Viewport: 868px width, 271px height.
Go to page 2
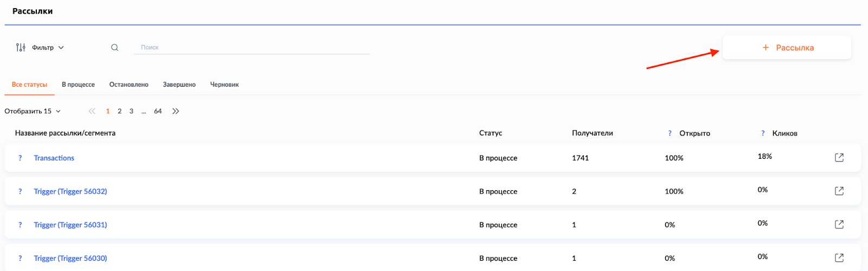[x=119, y=111]
